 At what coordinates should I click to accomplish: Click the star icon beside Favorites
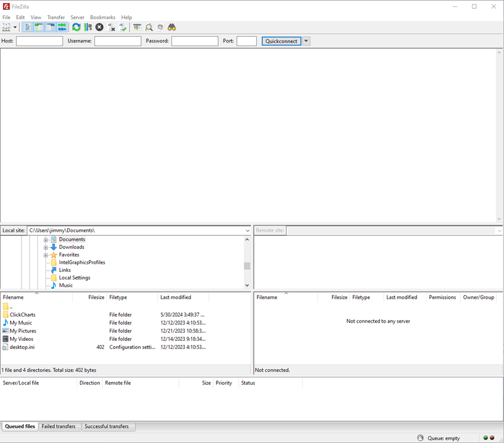(54, 255)
